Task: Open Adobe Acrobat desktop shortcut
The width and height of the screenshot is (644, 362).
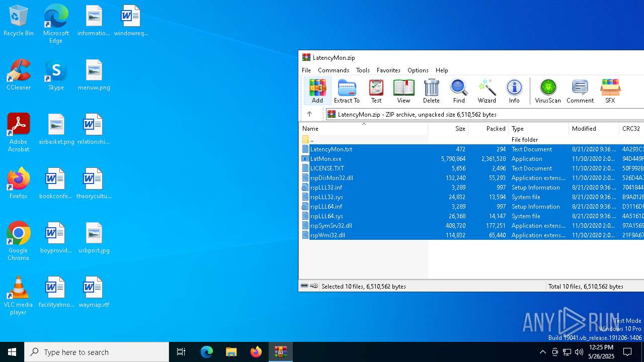Action: pos(19,133)
